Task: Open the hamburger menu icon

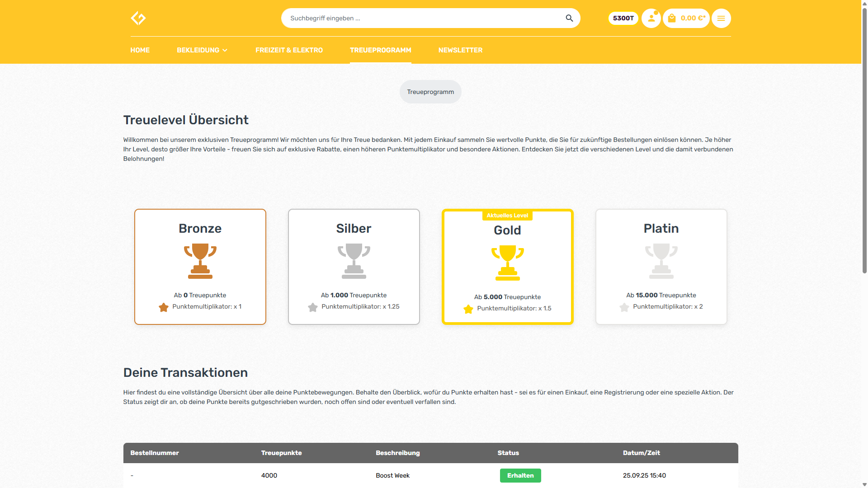Action: pos(721,18)
